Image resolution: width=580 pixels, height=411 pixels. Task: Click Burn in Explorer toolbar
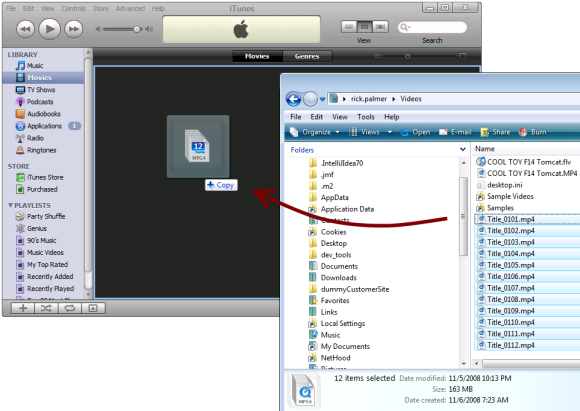pos(533,132)
